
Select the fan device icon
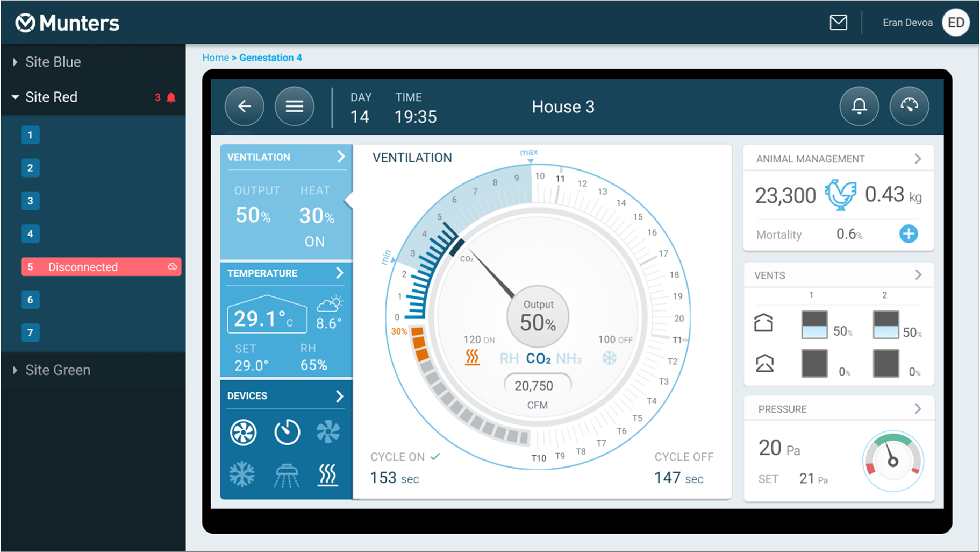click(243, 432)
